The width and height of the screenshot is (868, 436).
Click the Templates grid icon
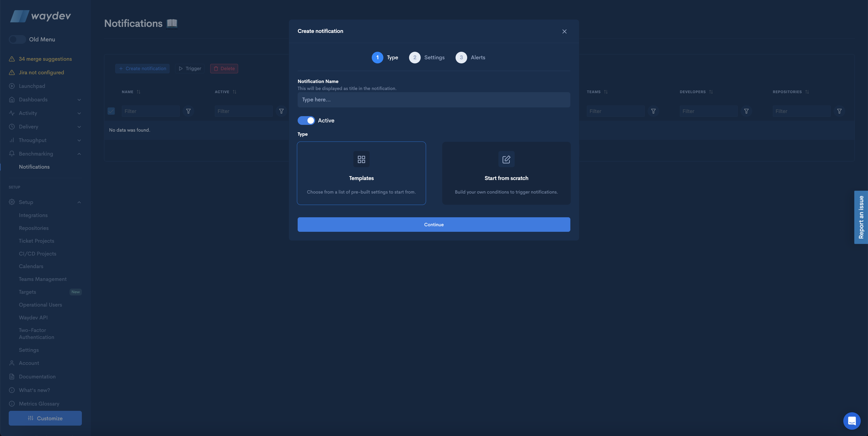point(361,159)
